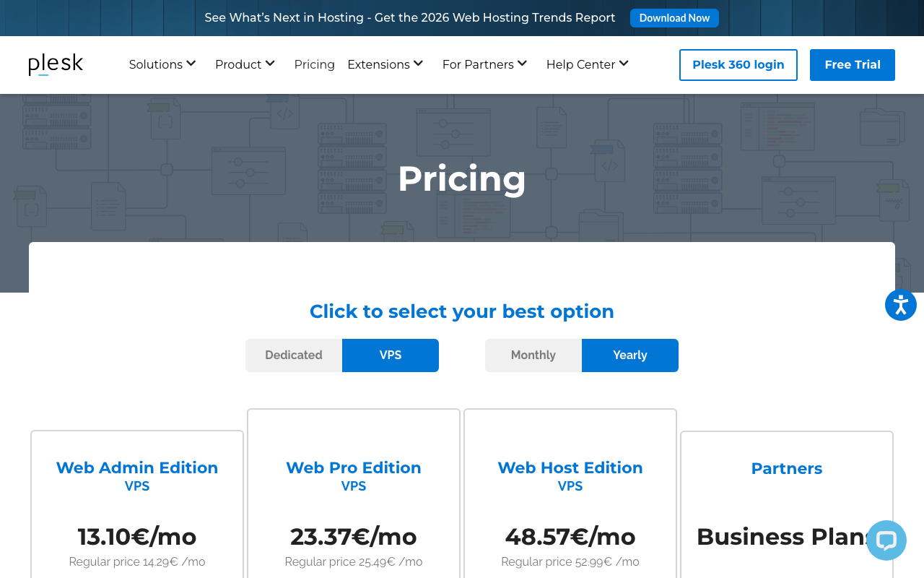
Task: Open the accessibility options icon
Action: point(900,305)
